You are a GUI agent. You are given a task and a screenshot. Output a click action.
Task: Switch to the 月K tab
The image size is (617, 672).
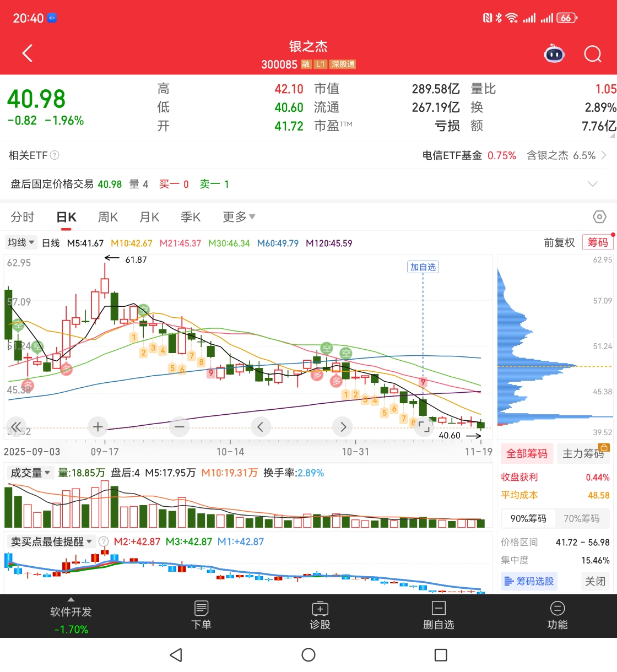coord(149,217)
